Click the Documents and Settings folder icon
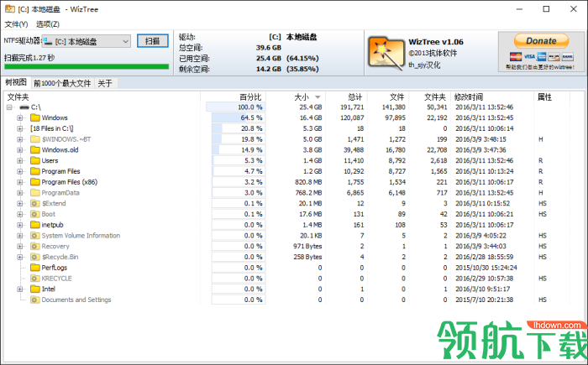This screenshot has height=365, width=588. (35, 300)
